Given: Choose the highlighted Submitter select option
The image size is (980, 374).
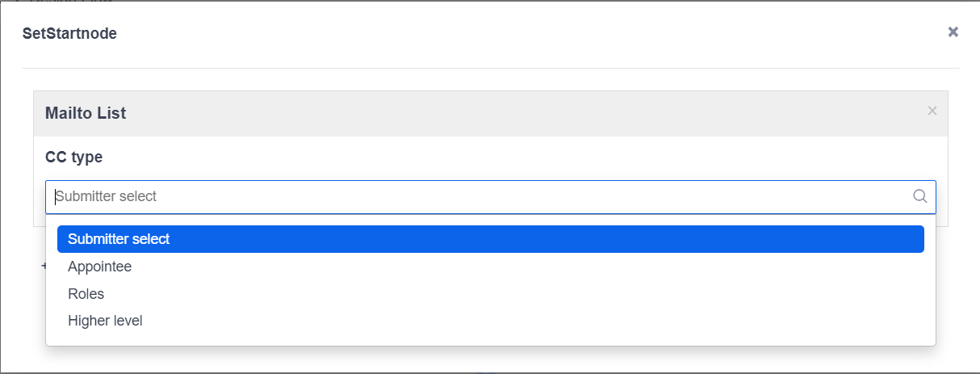Looking at the screenshot, I should [490, 239].
